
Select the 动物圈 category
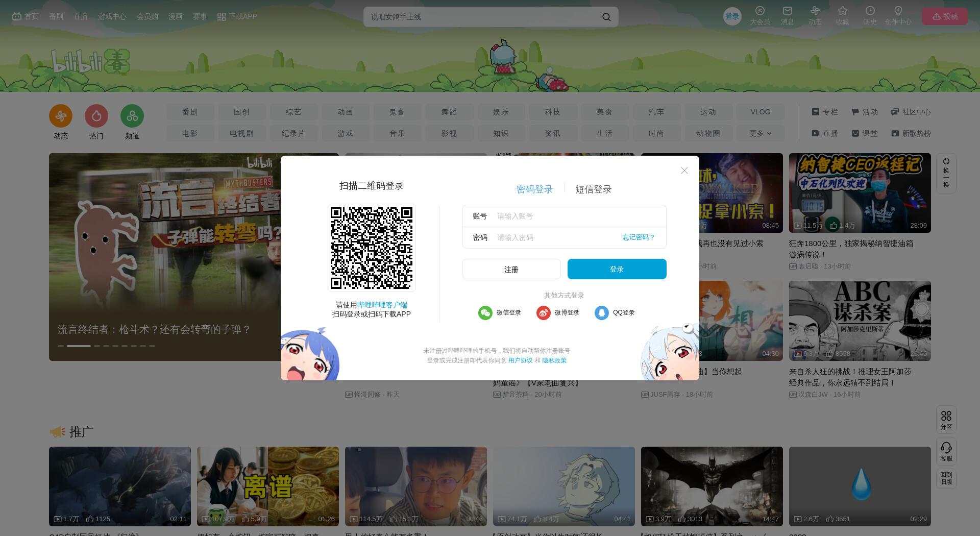(708, 133)
